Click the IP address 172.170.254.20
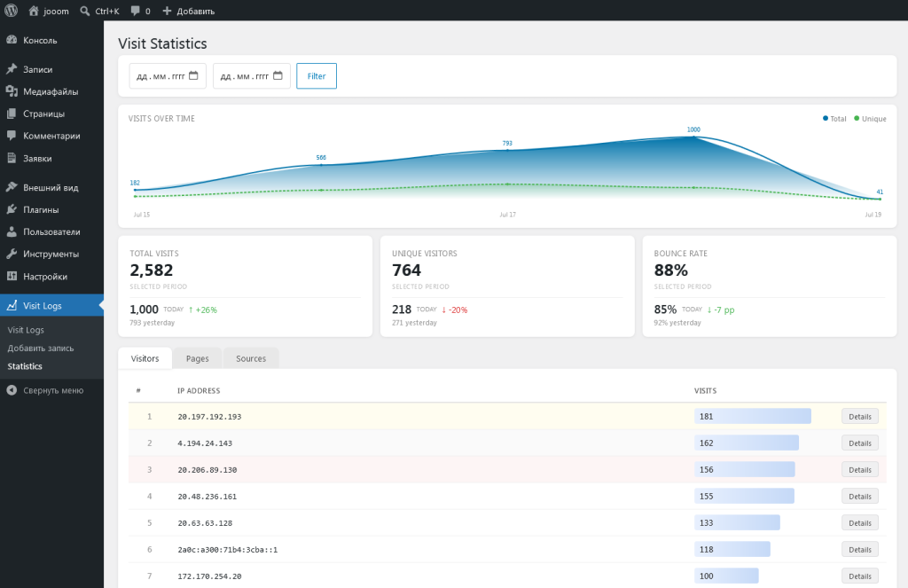The height and width of the screenshot is (588, 908). [x=209, y=576]
